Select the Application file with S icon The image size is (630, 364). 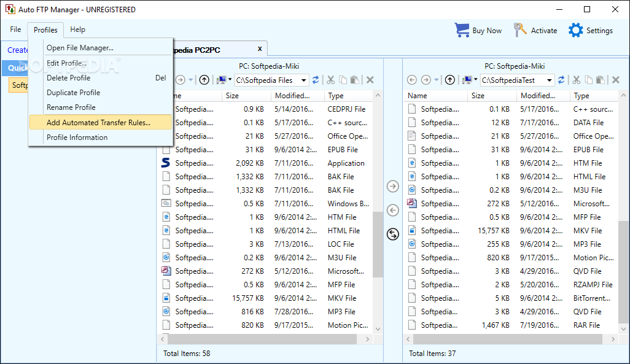[266, 163]
